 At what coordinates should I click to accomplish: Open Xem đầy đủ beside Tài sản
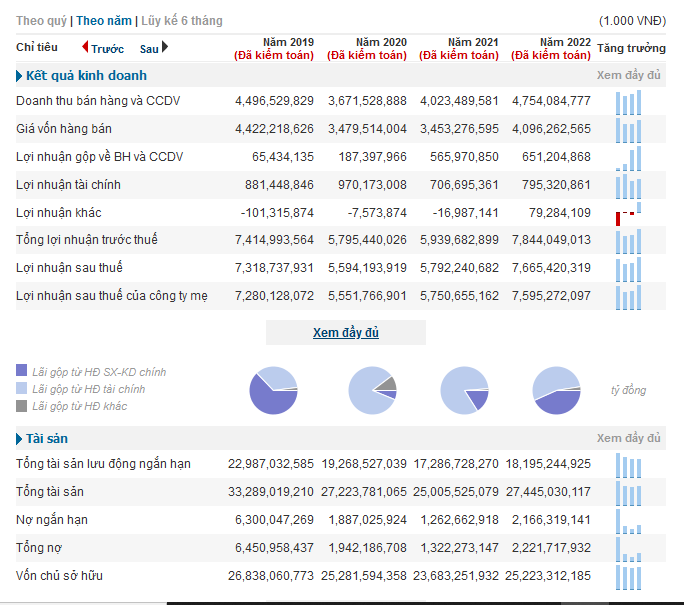pos(629,438)
